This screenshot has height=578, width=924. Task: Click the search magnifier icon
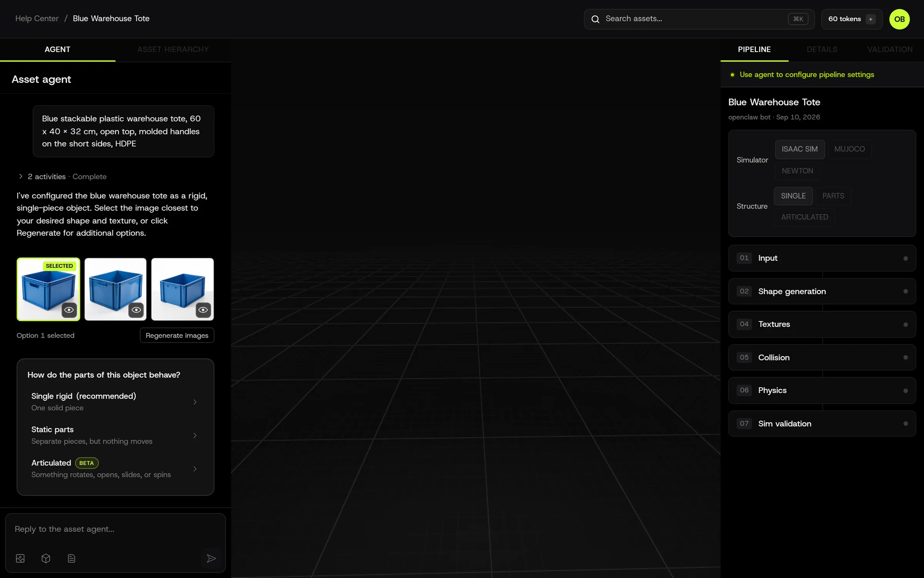[595, 19]
